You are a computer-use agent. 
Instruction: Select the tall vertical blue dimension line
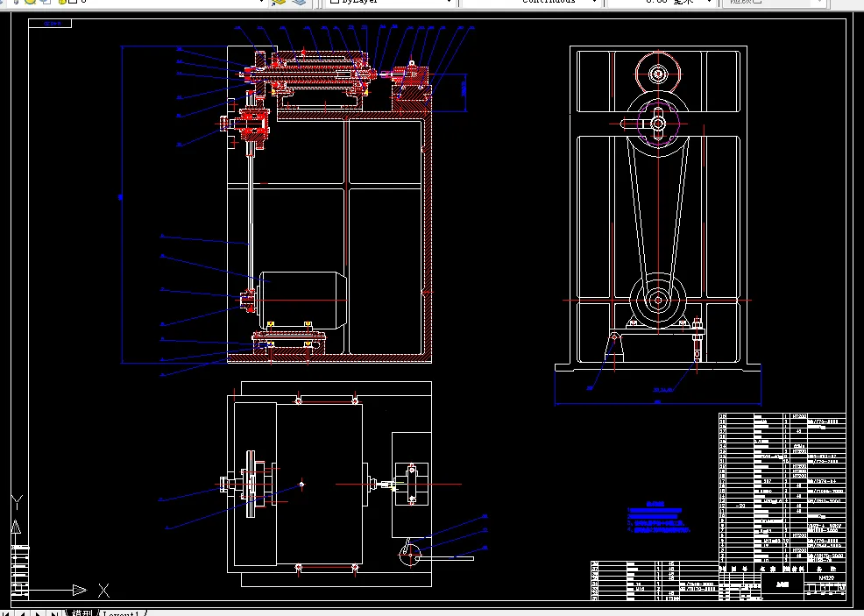click(121, 204)
